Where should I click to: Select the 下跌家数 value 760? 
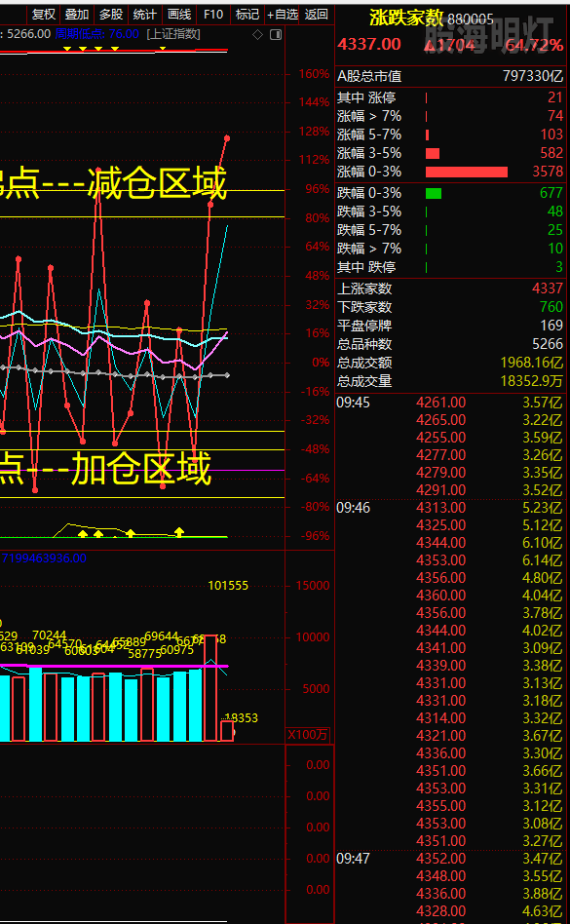coord(551,308)
